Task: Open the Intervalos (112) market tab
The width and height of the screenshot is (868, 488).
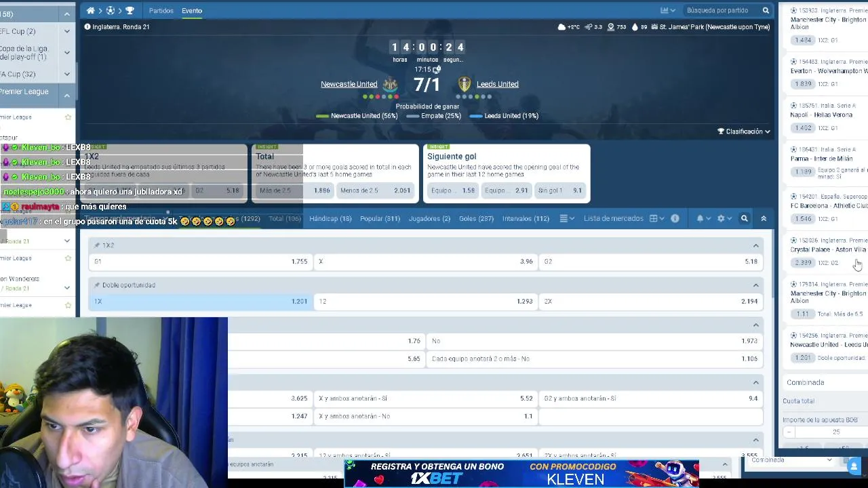Action: point(526,219)
